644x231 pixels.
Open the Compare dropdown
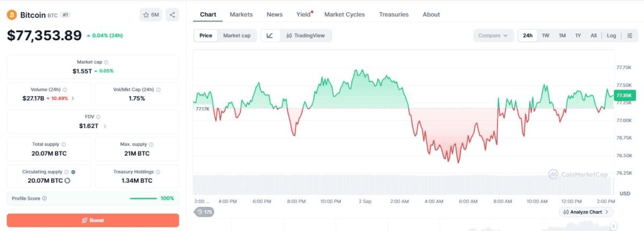493,35
